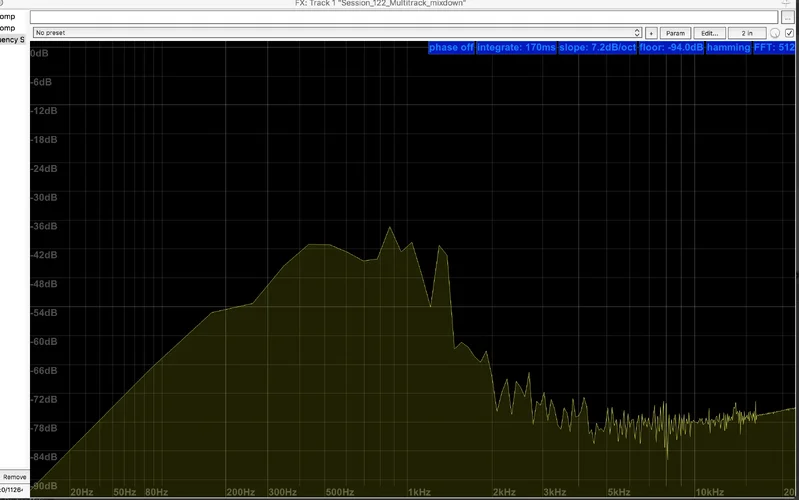This screenshot has height=500, width=799.
Task: Click the FX comment text field
Action: 404,17
